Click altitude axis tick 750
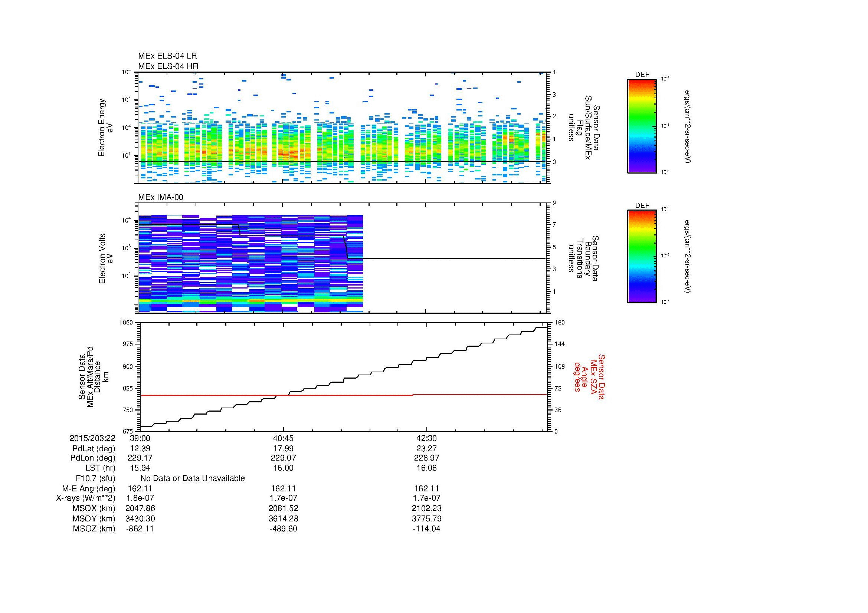This screenshot has height=613, width=868. coord(128,410)
